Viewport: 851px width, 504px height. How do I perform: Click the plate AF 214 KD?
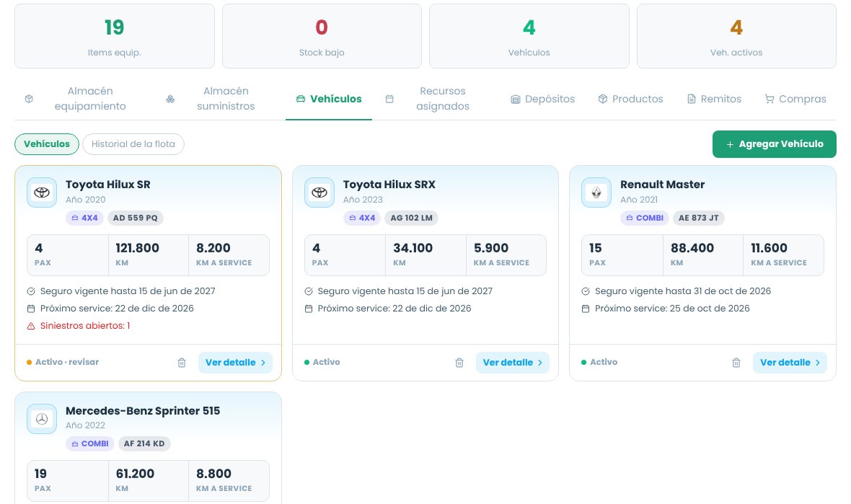click(144, 443)
